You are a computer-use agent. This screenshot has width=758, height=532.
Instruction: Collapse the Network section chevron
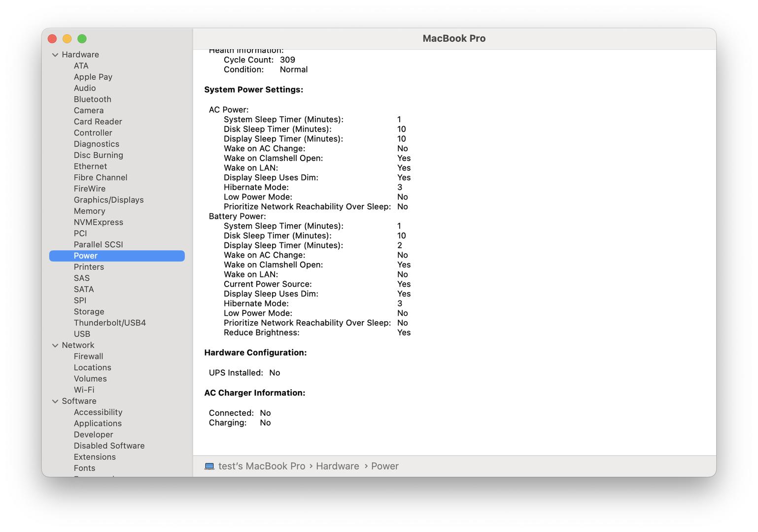pyautogui.click(x=55, y=345)
